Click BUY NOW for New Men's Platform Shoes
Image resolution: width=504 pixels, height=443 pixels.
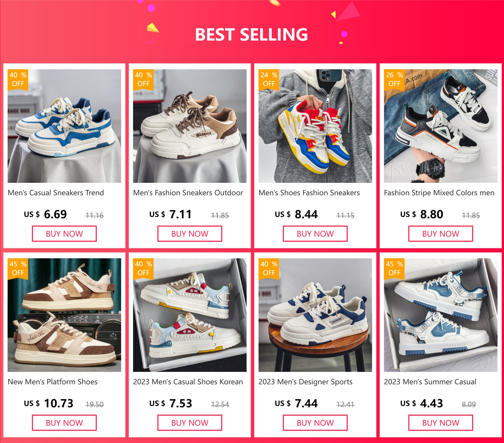click(x=64, y=423)
